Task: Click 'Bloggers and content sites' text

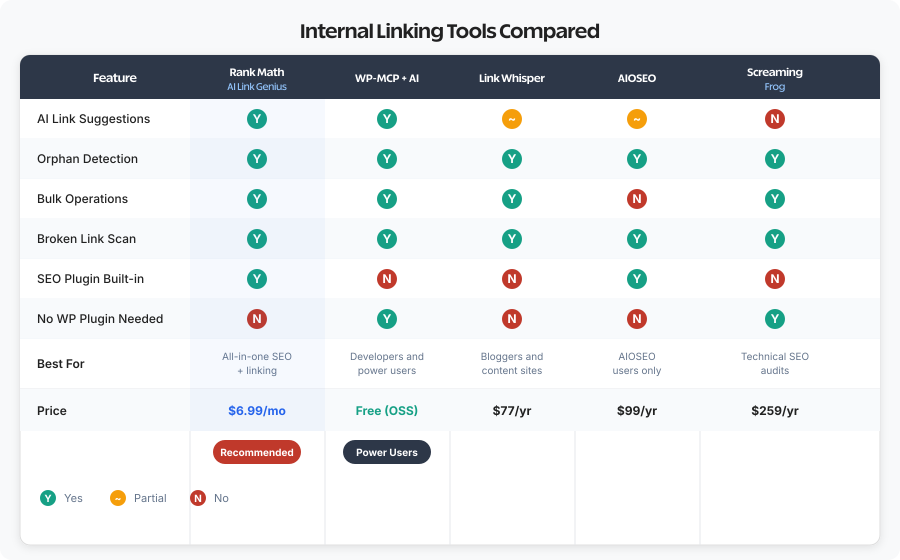Action: [x=512, y=363]
